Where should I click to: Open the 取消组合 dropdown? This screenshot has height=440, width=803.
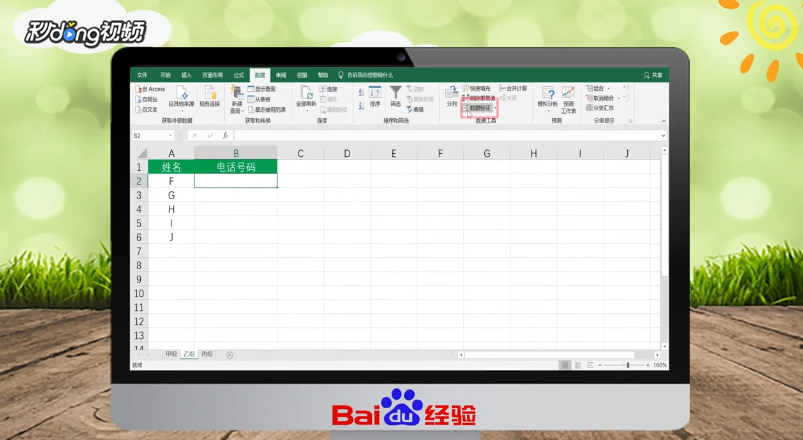(x=603, y=98)
